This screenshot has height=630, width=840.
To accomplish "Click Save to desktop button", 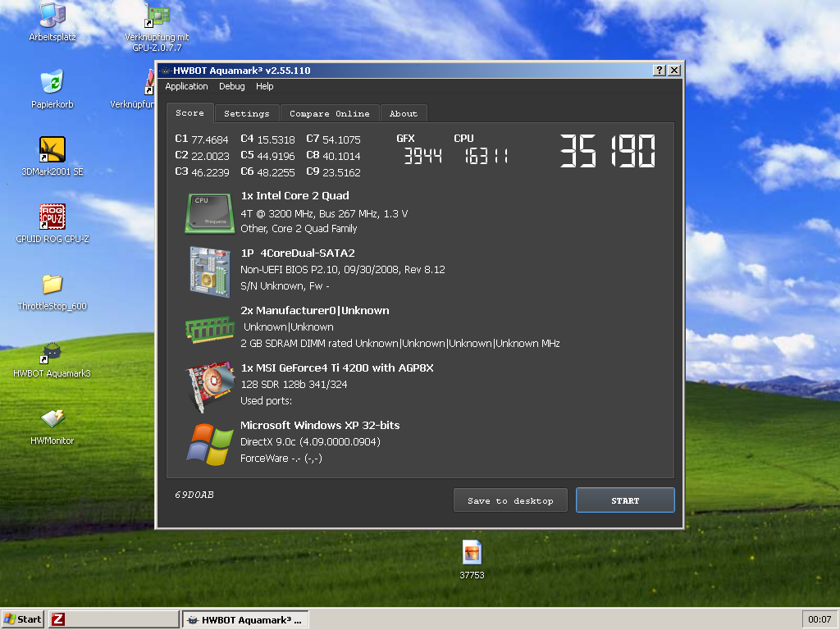I will (510, 500).
